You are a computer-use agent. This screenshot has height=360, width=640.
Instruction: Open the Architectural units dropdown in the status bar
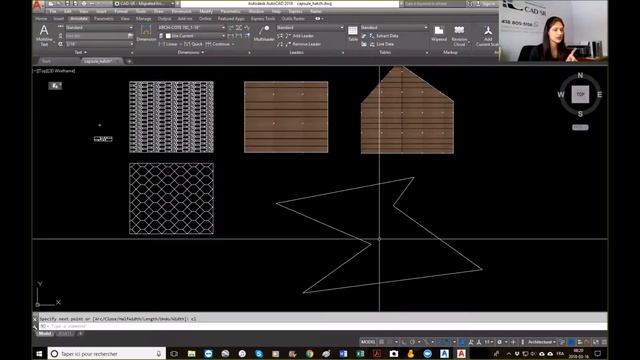pos(542,342)
